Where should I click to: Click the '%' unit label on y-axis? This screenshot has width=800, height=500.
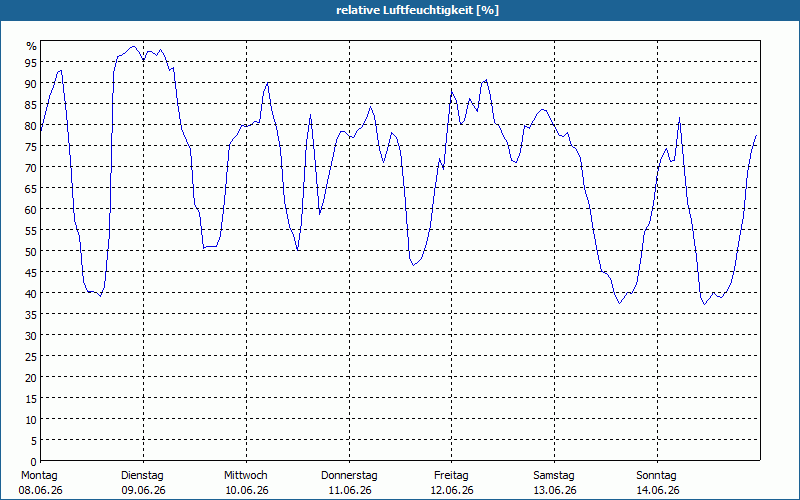(x=32, y=46)
